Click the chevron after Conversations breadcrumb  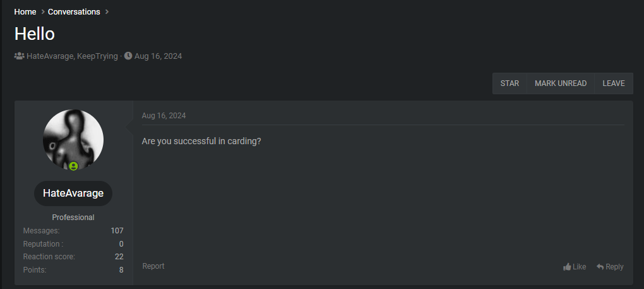tap(107, 12)
